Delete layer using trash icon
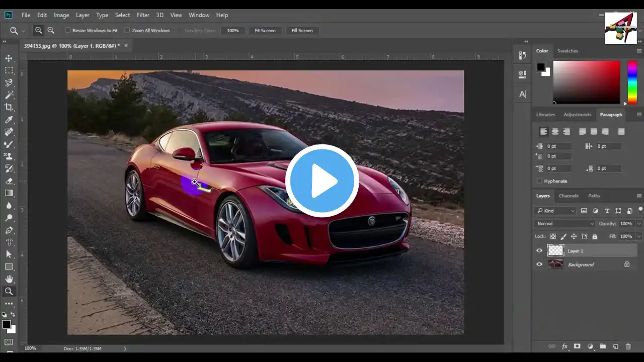The image size is (644, 362). (x=628, y=346)
